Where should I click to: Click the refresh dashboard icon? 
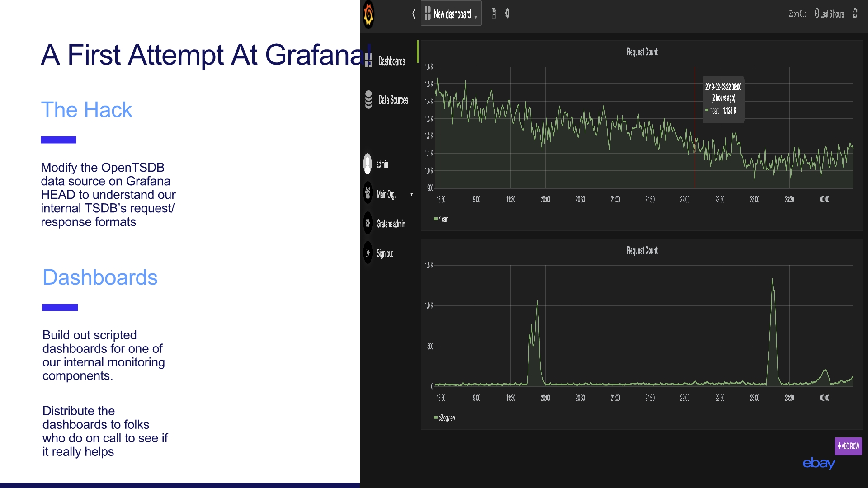point(855,14)
